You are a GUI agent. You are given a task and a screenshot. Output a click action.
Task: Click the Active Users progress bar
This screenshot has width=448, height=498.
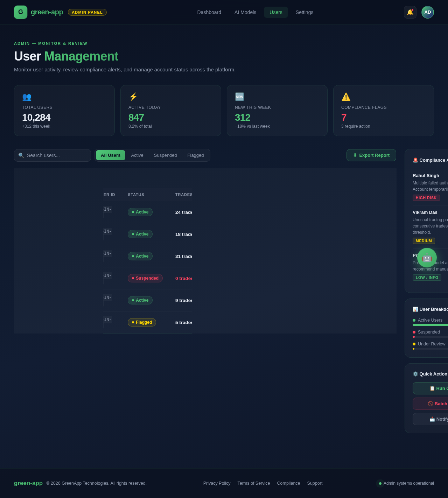tap(430, 325)
